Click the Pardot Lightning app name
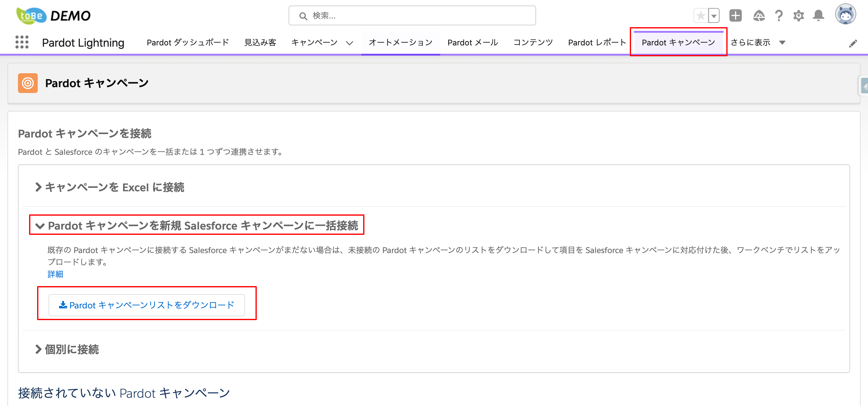This screenshot has width=868, height=406. (x=83, y=43)
